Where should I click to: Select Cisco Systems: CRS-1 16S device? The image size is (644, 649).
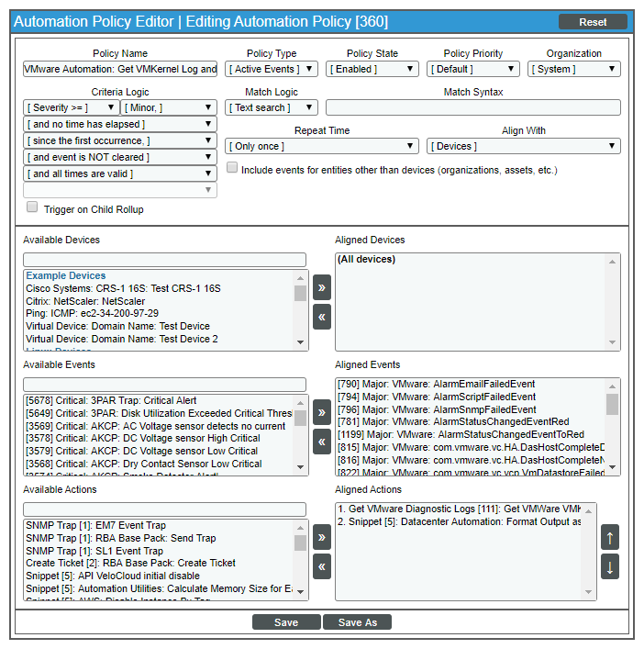123,288
